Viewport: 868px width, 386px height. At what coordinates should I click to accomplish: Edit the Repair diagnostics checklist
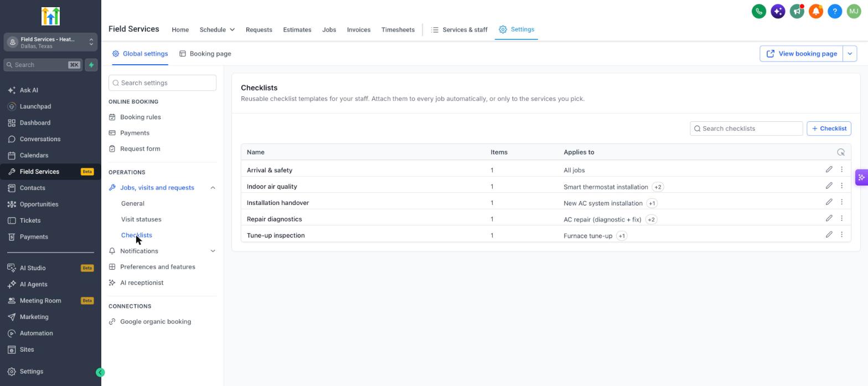click(x=829, y=218)
